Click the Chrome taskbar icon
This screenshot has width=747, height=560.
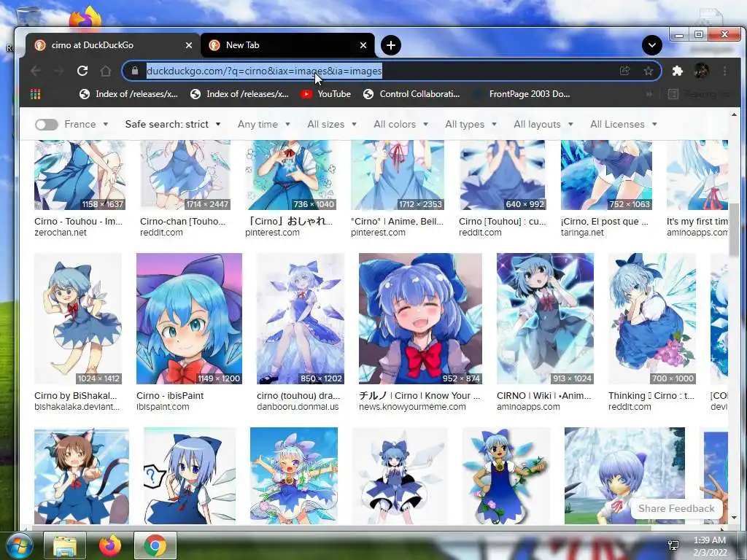[155, 545]
